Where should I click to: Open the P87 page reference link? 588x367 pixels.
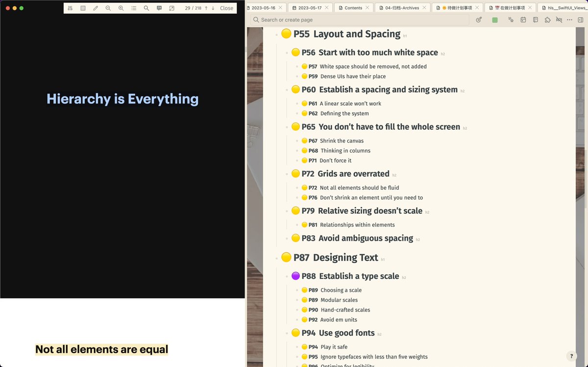pos(301,257)
